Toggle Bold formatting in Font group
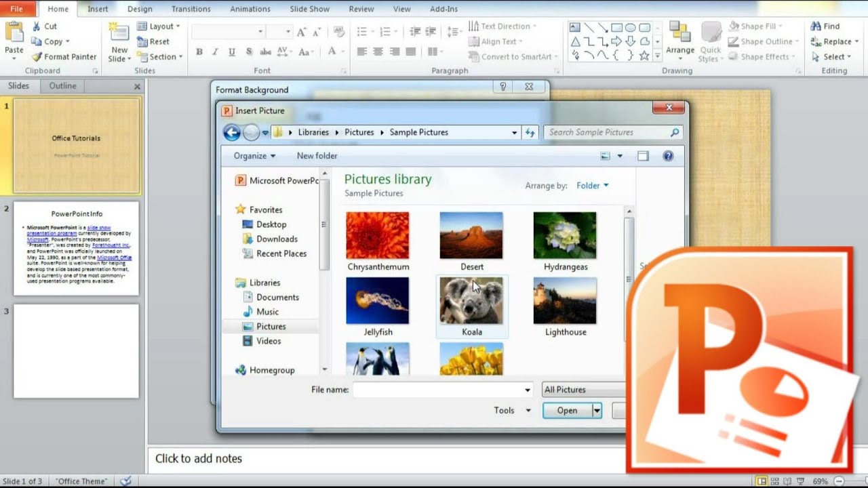868x488 pixels. tap(199, 52)
